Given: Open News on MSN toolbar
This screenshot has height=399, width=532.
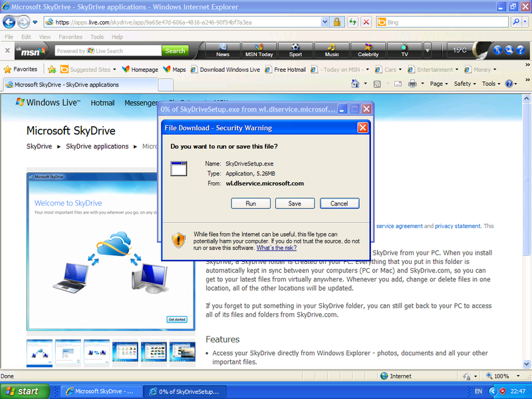Looking at the screenshot, I should (223, 51).
